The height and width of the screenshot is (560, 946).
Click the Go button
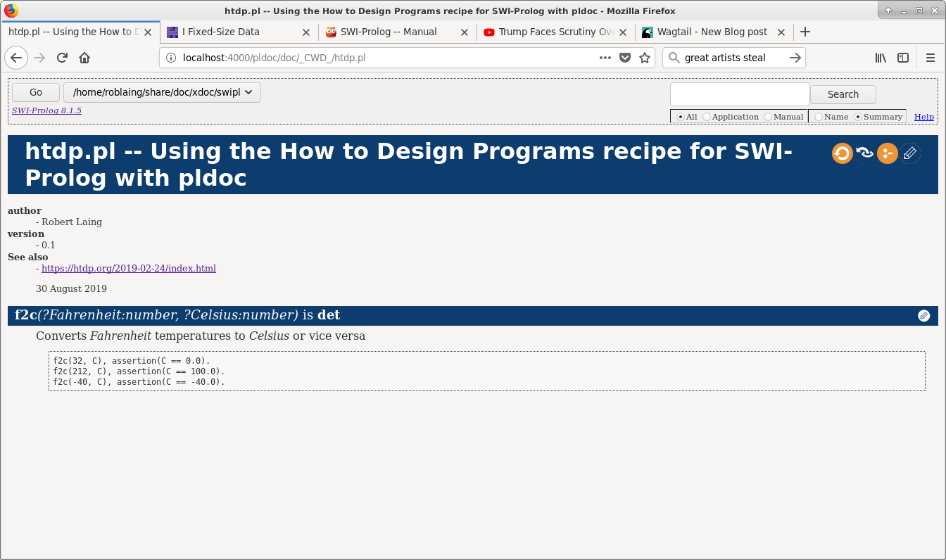(36, 92)
